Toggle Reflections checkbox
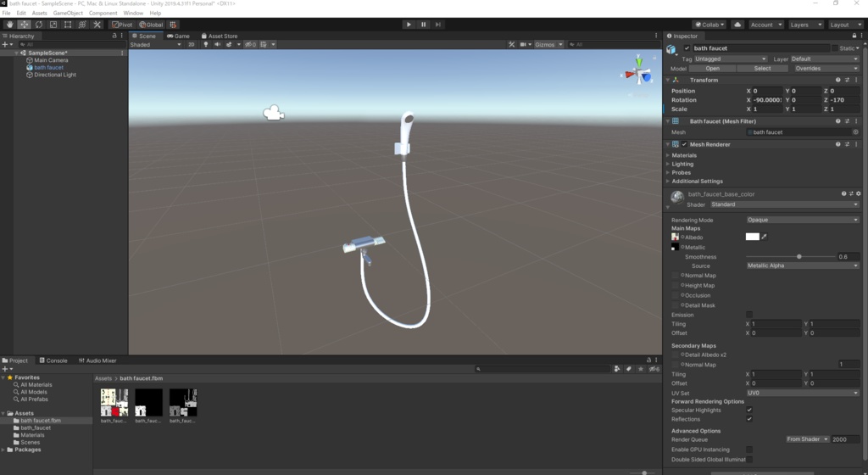Viewport: 868px width, 475px height. (x=749, y=419)
